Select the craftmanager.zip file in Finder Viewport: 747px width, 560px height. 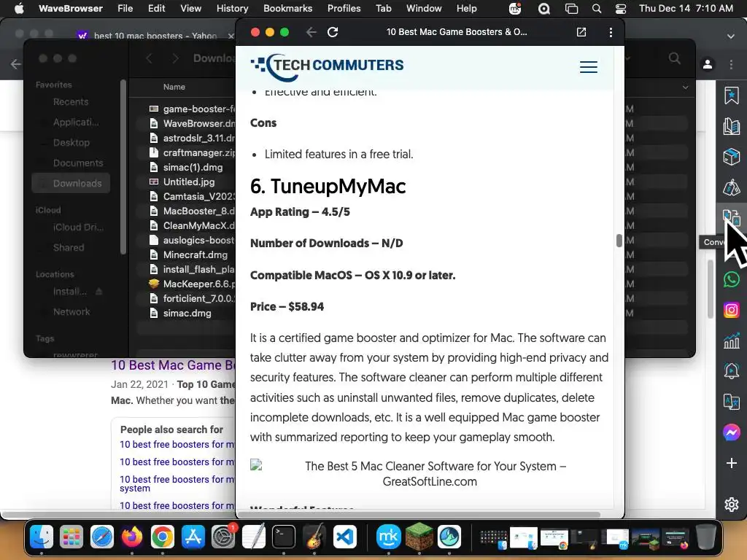tap(192, 153)
